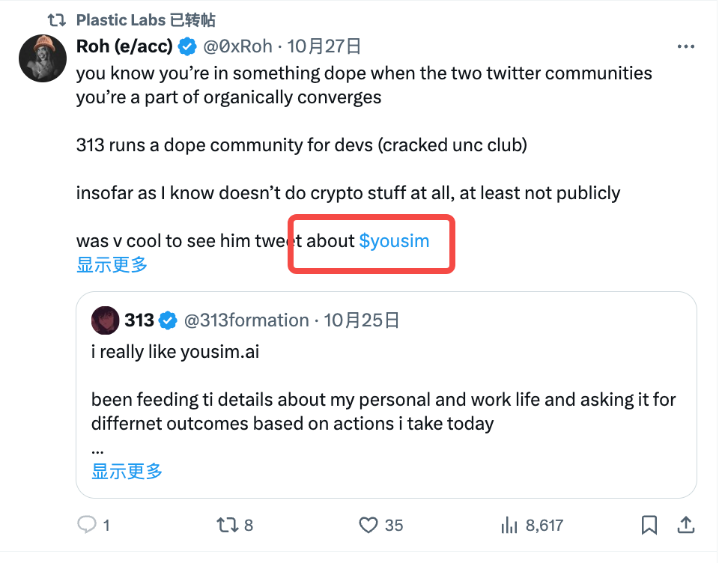Open the @0xRoh handle link
728x563 pixels.
pos(237,46)
